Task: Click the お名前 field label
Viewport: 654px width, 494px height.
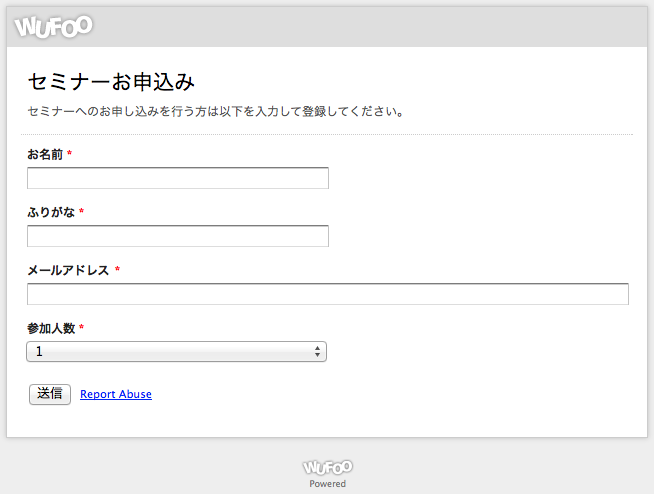Action: pos(45,154)
